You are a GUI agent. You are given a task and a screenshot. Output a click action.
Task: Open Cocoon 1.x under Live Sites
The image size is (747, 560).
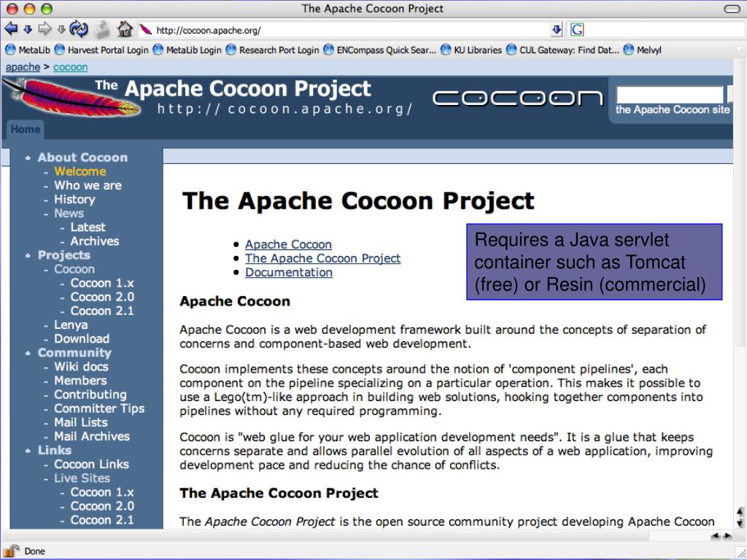(x=102, y=492)
